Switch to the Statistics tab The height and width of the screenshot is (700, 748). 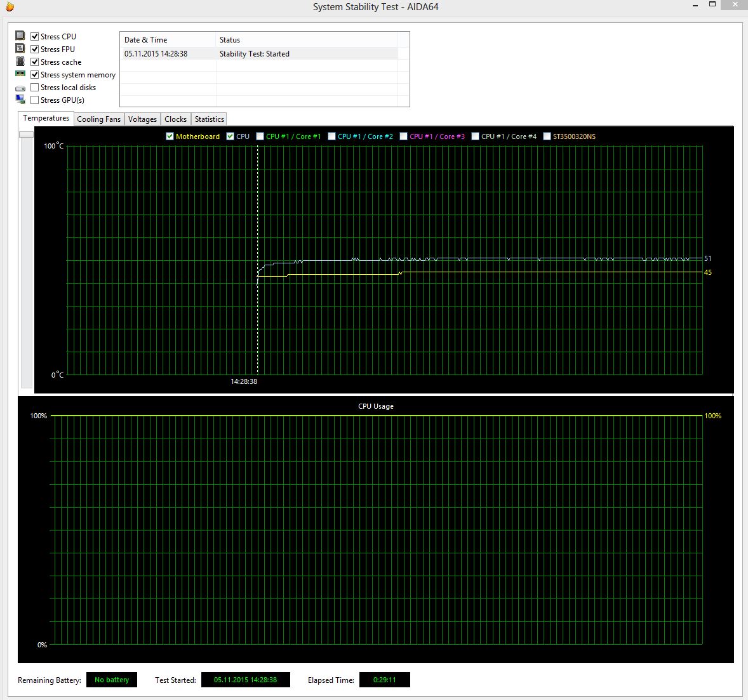[210, 119]
